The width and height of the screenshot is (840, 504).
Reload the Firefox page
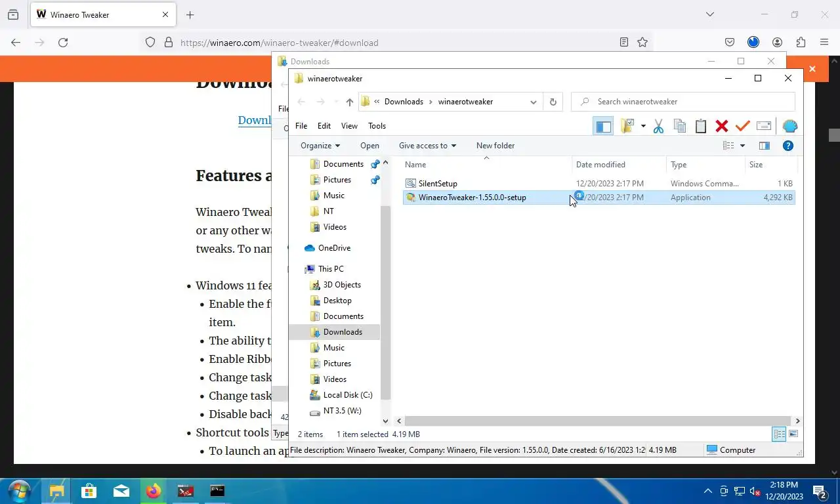click(x=63, y=43)
